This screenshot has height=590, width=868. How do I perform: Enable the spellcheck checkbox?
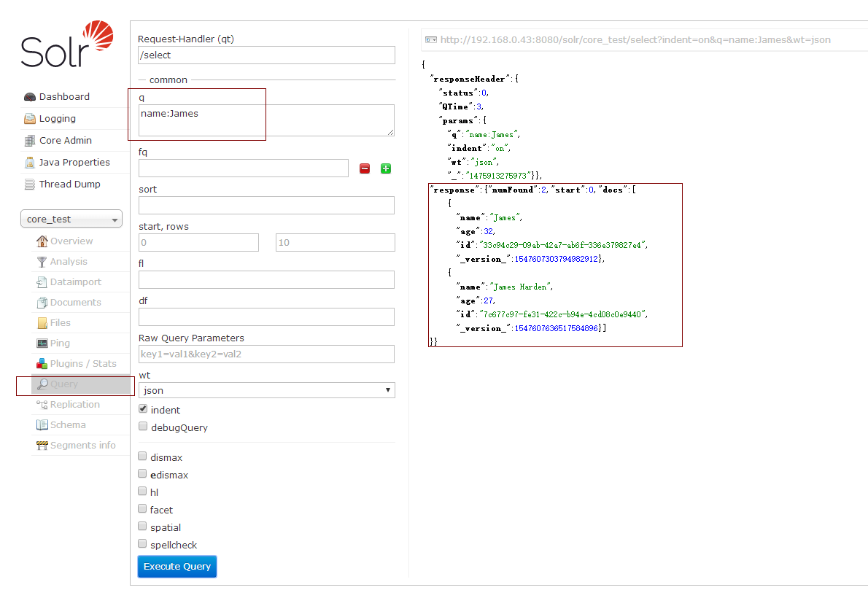click(x=142, y=543)
